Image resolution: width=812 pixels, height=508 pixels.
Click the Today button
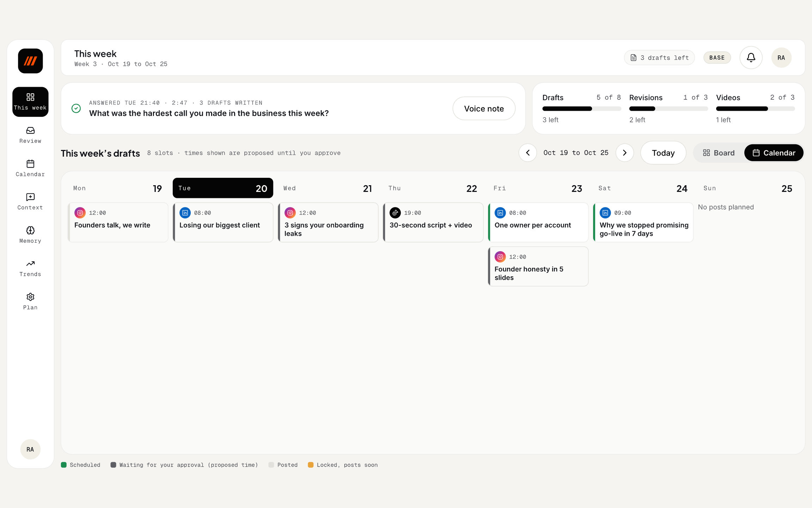point(663,153)
